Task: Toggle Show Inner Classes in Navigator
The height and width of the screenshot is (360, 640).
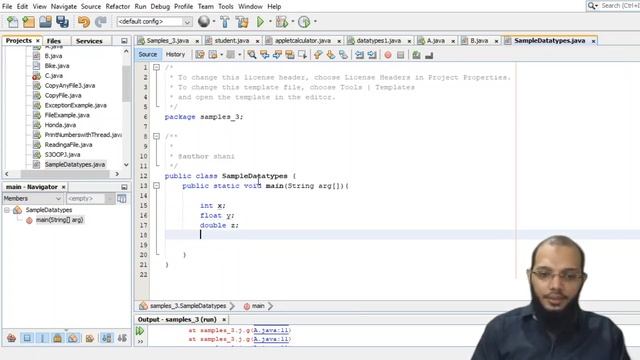Action: point(73,338)
